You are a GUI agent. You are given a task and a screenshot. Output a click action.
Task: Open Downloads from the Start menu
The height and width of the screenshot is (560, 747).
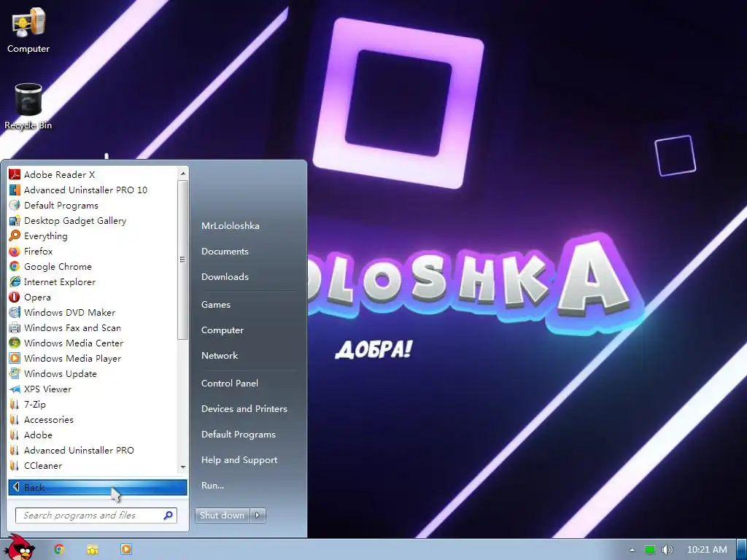[225, 276]
